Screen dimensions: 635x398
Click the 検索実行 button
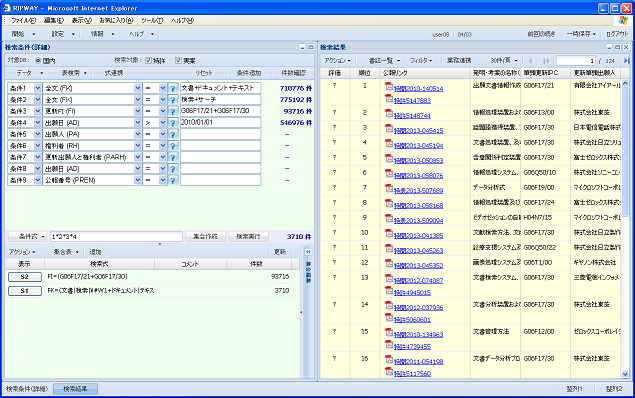[x=248, y=236]
